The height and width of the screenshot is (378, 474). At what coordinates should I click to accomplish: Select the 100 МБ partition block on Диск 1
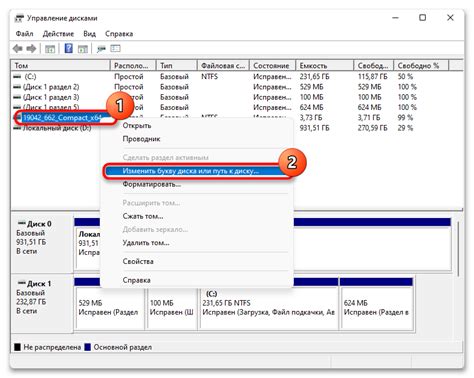[172, 304]
